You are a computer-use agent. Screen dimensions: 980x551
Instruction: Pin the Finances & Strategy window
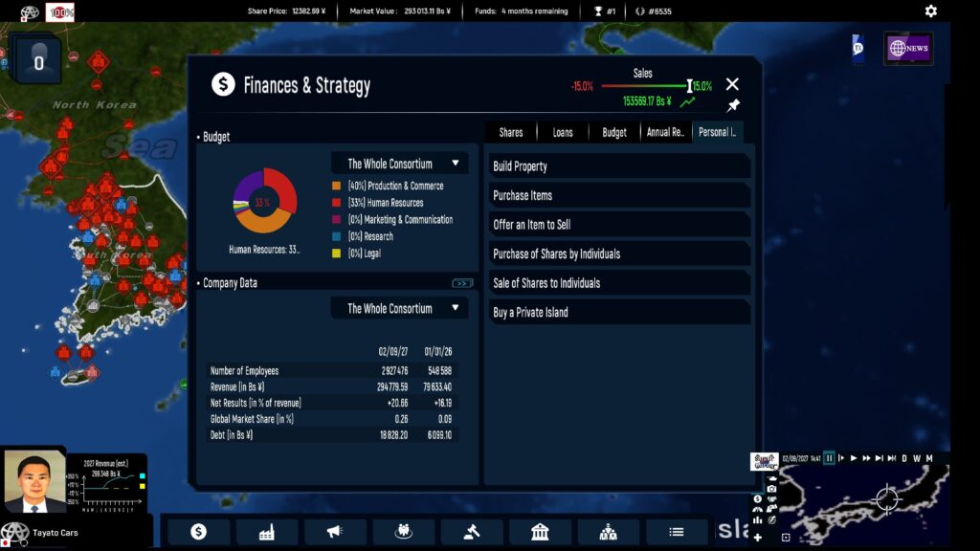point(733,105)
